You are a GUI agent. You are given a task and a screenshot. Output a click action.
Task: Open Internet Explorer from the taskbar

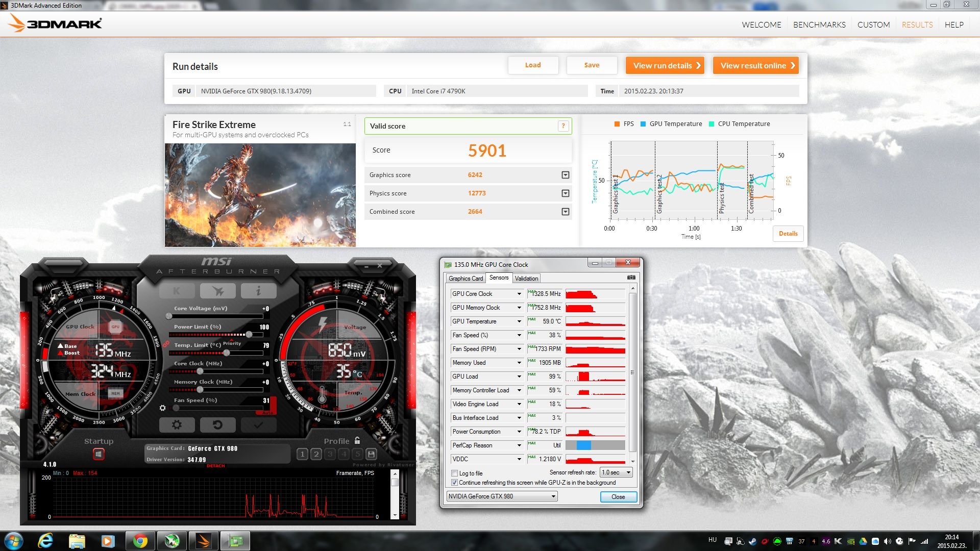45,541
